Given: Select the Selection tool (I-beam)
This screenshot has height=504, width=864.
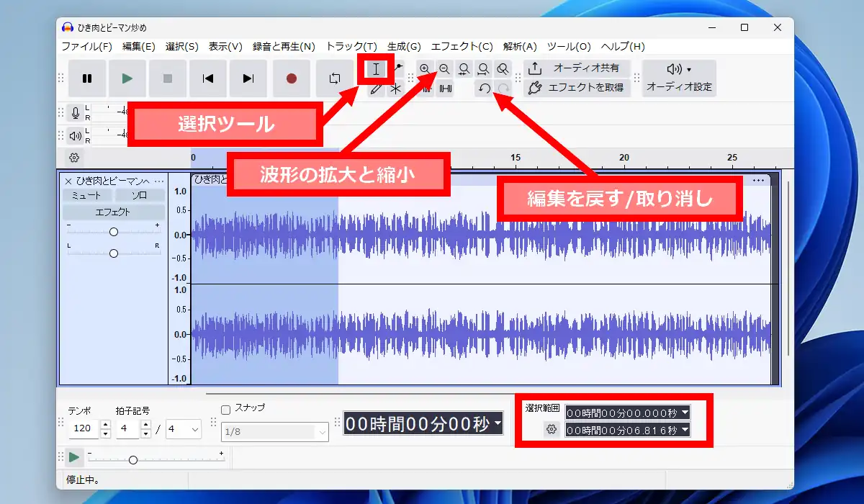Looking at the screenshot, I should pyautogui.click(x=376, y=70).
